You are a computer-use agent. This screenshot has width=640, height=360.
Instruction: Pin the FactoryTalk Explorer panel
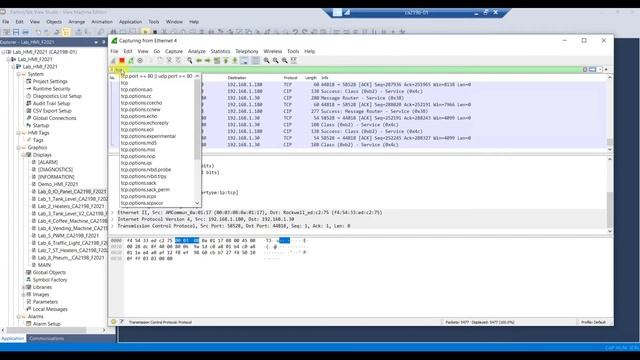pos(103,42)
